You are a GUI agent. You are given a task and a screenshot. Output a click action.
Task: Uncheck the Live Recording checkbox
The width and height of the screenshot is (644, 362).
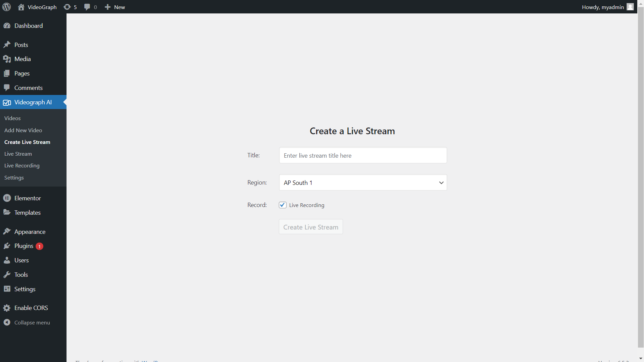point(282,205)
